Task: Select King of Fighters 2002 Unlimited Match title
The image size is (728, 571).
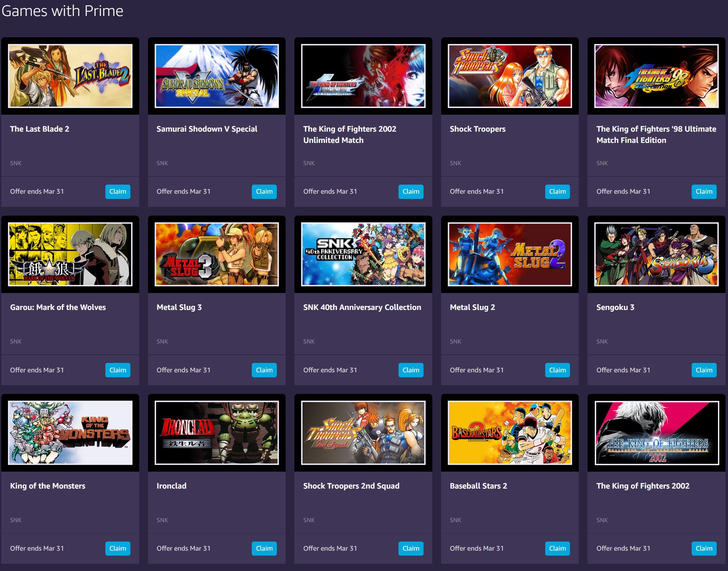Action: [350, 134]
